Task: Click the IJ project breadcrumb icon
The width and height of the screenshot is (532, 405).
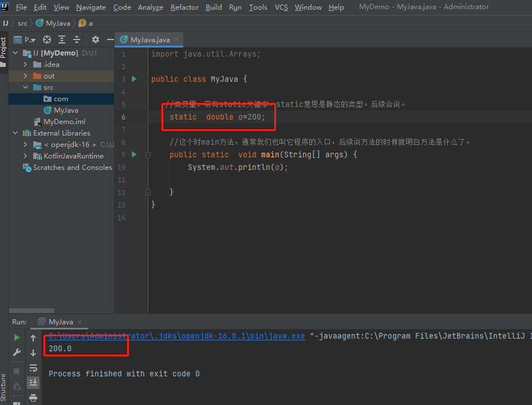Action: 5,23
